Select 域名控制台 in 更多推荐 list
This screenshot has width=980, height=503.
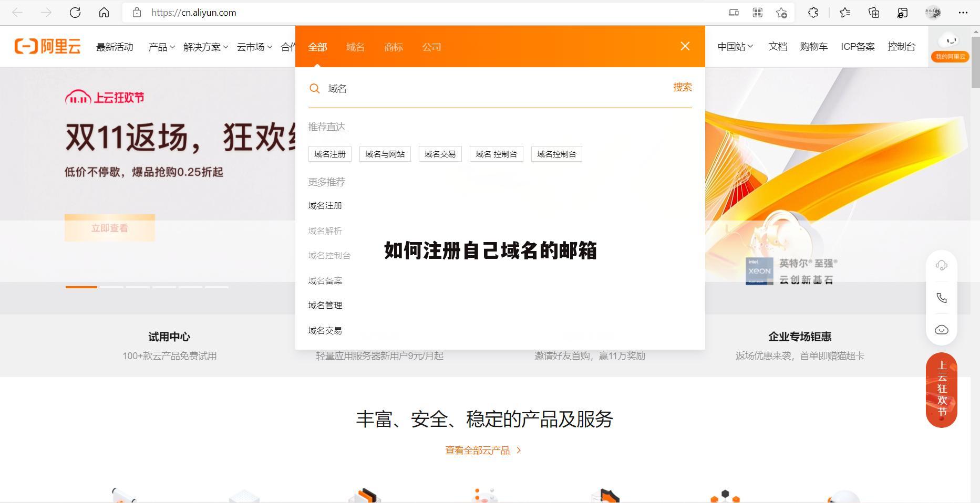point(329,255)
